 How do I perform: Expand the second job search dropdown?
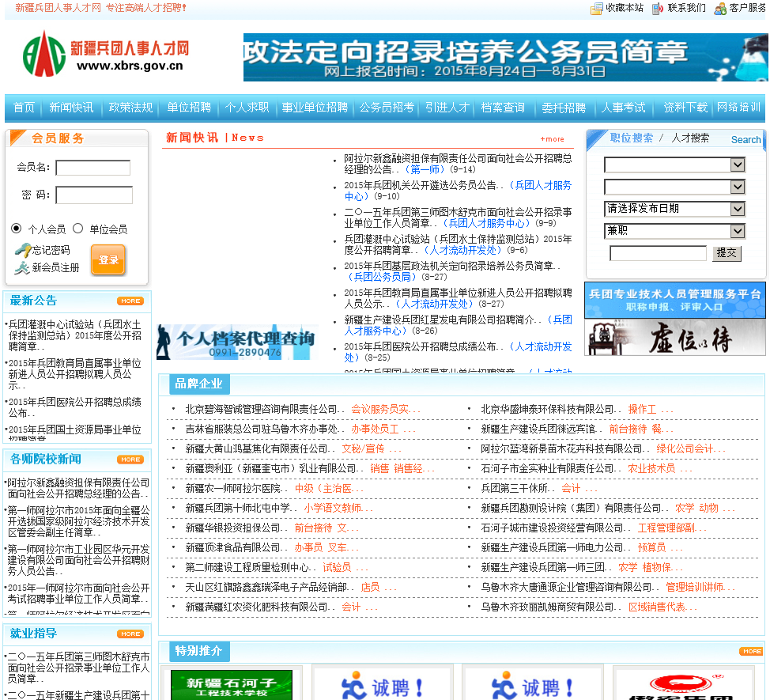coord(738,187)
